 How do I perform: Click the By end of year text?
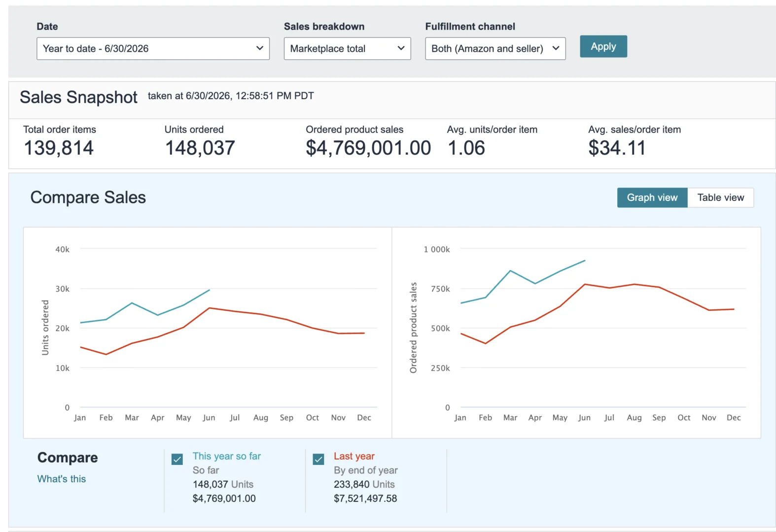point(366,470)
